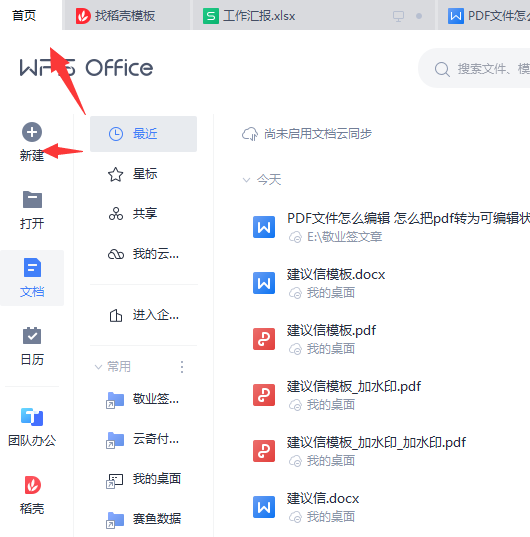
Task: Click the 常用 group label
Action: pos(119,367)
